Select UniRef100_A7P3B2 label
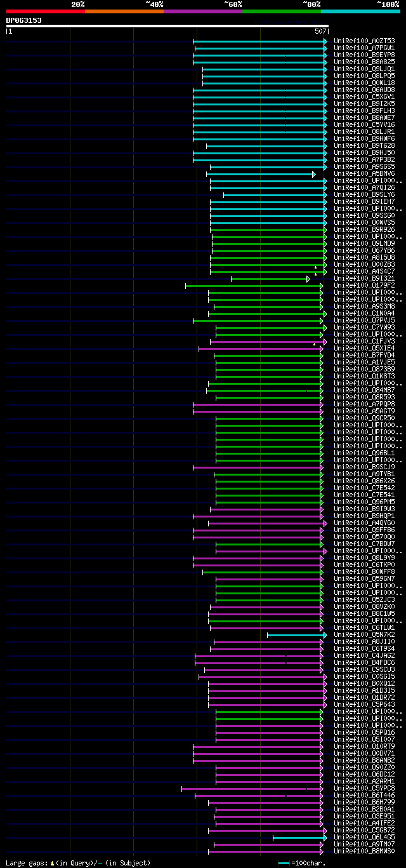 pos(364,160)
